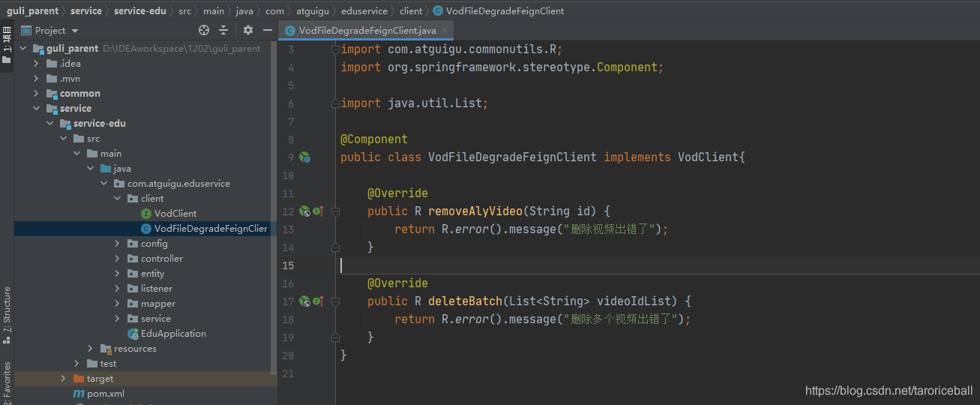Expand the config package arrow
This screenshot has height=405, width=980.
117,244
